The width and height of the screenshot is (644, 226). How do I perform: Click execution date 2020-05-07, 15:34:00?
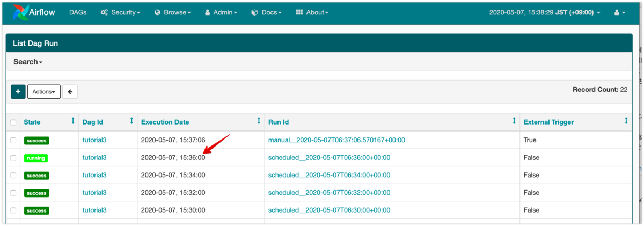[173, 175]
